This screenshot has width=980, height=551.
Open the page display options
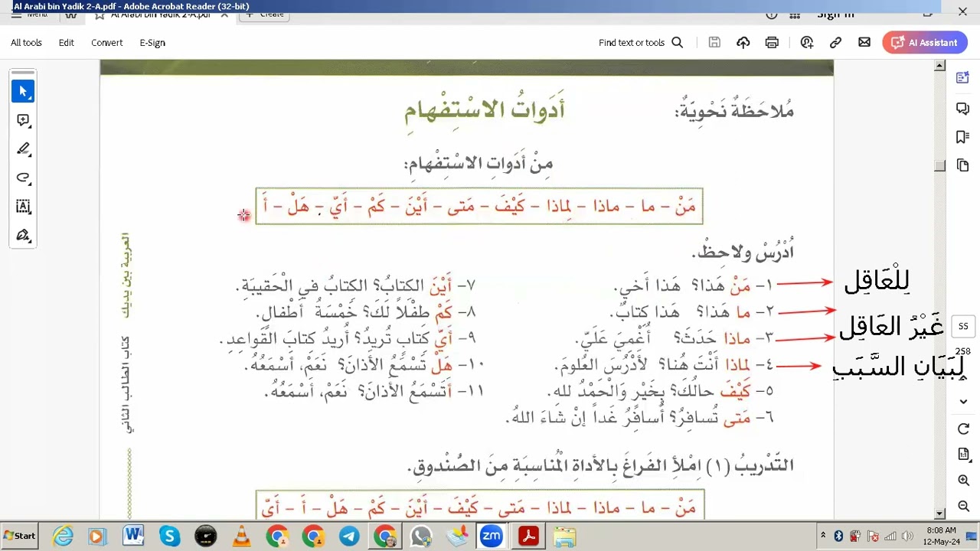[963, 455]
